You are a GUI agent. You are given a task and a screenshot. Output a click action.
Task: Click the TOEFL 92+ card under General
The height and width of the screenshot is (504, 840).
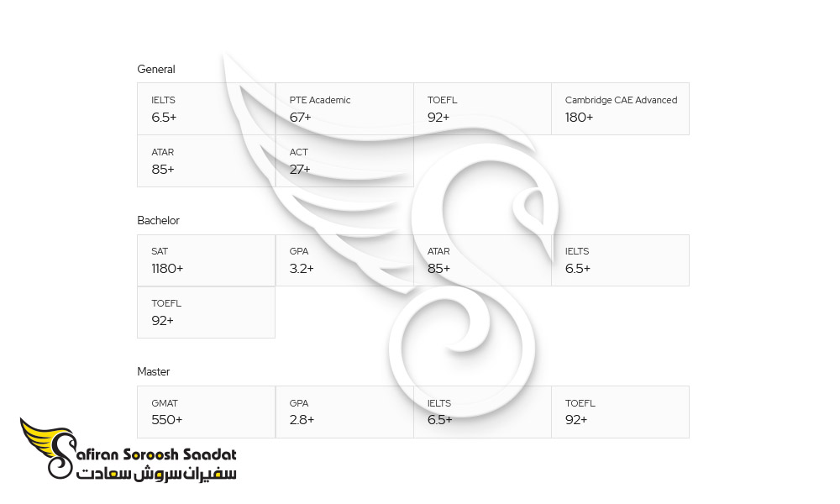point(482,108)
